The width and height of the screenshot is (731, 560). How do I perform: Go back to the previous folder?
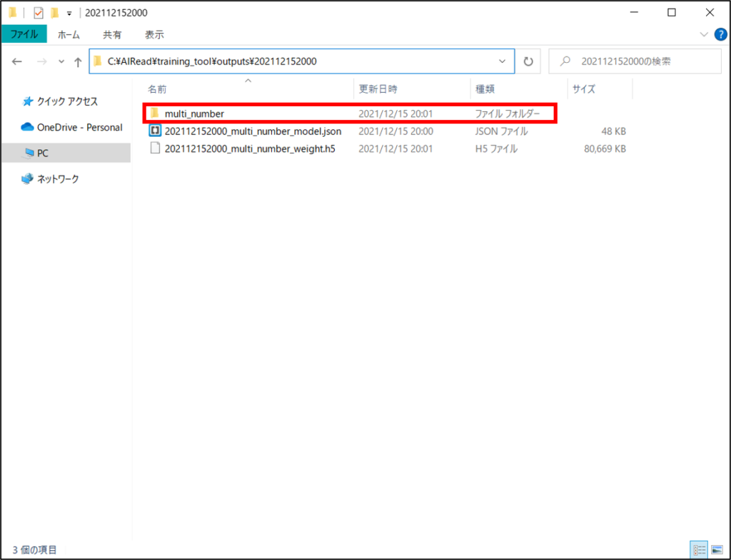click(17, 61)
